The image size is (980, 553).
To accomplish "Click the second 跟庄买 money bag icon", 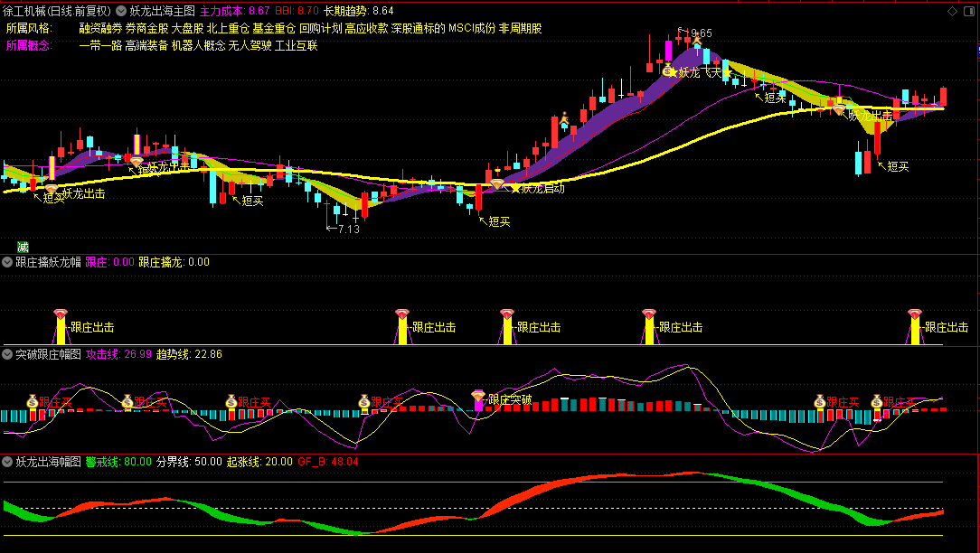I will click(127, 401).
